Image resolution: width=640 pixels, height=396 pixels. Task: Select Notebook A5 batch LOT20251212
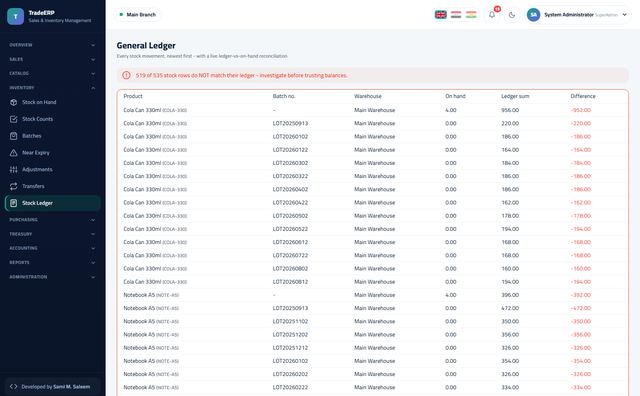pos(290,348)
